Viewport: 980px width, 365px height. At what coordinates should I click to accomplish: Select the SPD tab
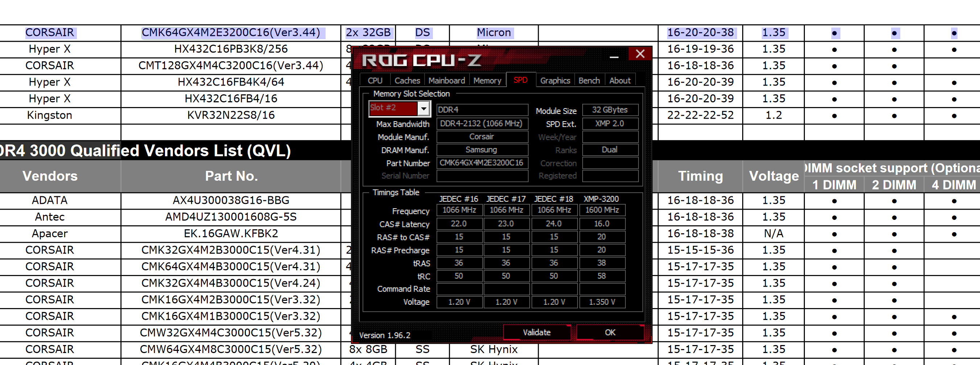pyautogui.click(x=520, y=80)
